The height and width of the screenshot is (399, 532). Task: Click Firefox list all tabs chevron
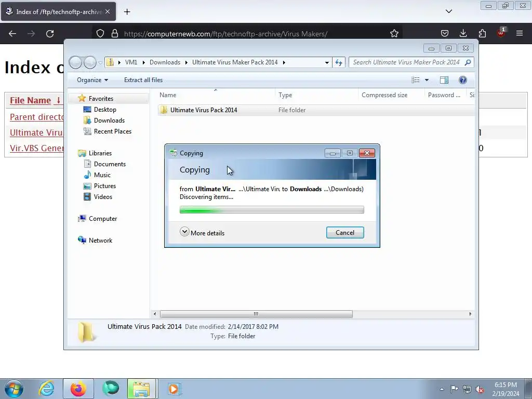448,11
